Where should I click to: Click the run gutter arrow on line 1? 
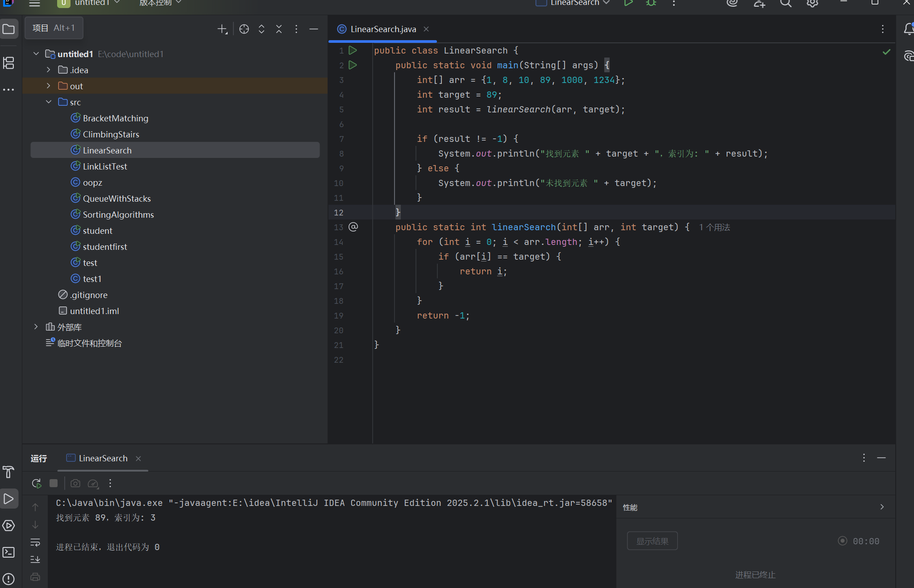(x=353, y=50)
